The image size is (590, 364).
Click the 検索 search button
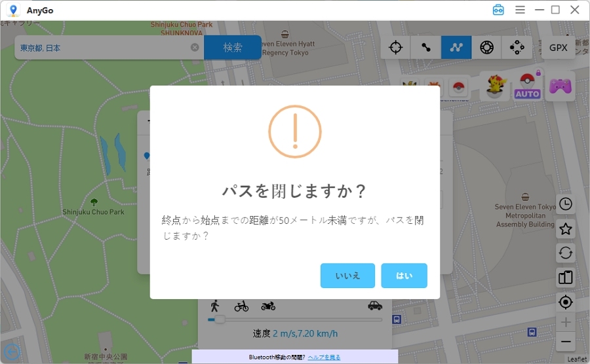point(233,48)
